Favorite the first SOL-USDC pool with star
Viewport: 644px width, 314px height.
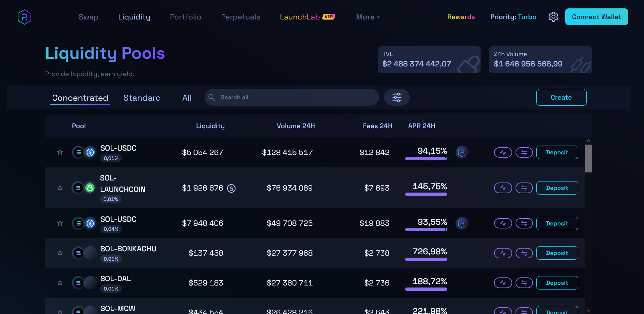click(60, 152)
